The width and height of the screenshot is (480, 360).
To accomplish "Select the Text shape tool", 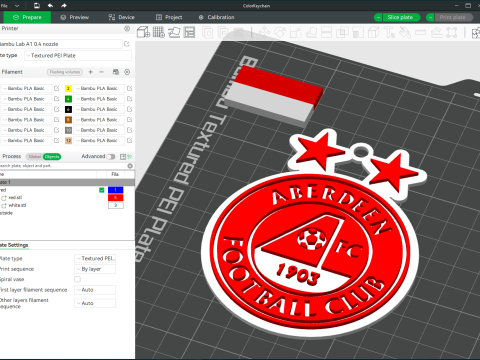I will [x=389, y=33].
